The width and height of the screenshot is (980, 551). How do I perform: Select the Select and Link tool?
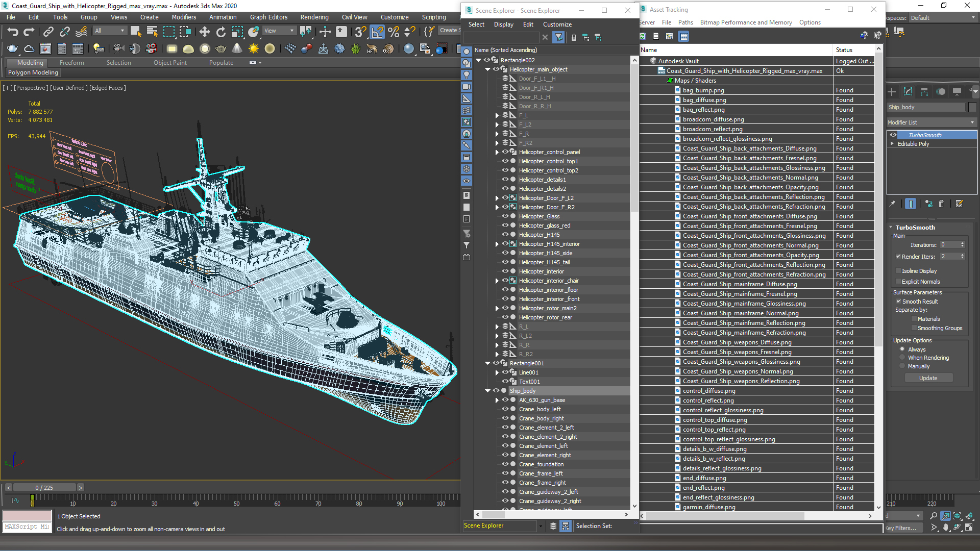pyautogui.click(x=48, y=32)
